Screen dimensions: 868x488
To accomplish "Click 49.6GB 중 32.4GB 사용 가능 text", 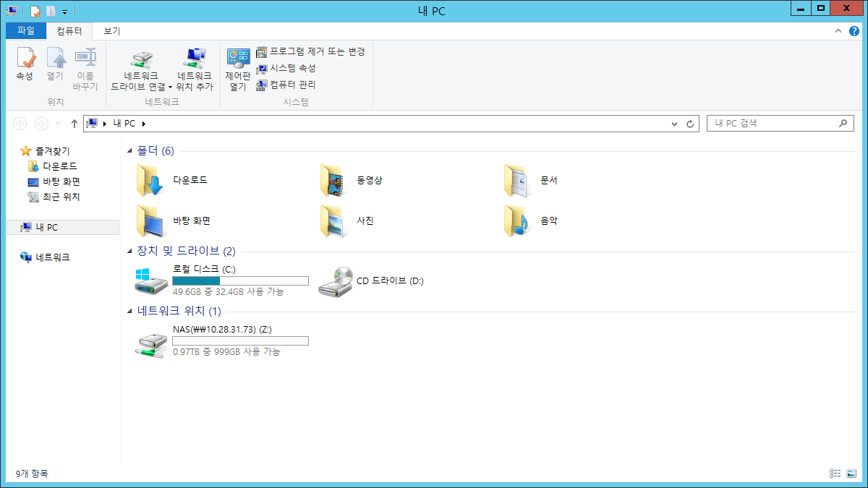I will pyautogui.click(x=229, y=292).
